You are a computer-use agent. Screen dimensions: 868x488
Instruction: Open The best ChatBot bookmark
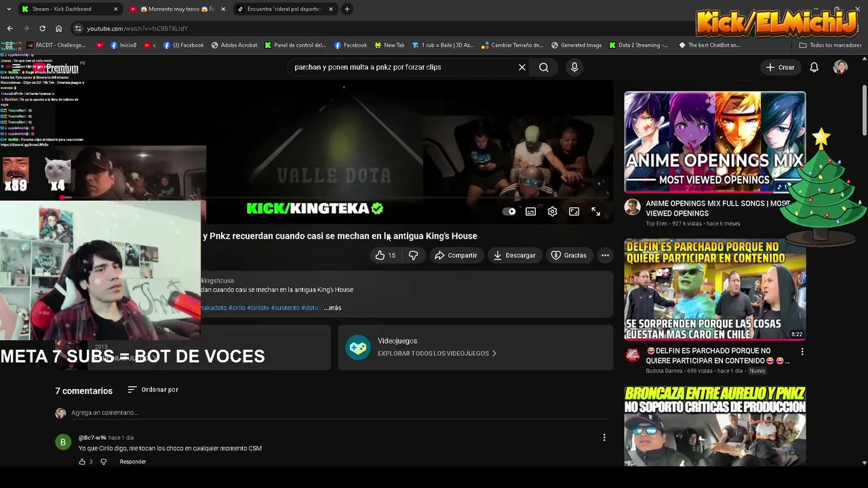[709, 45]
